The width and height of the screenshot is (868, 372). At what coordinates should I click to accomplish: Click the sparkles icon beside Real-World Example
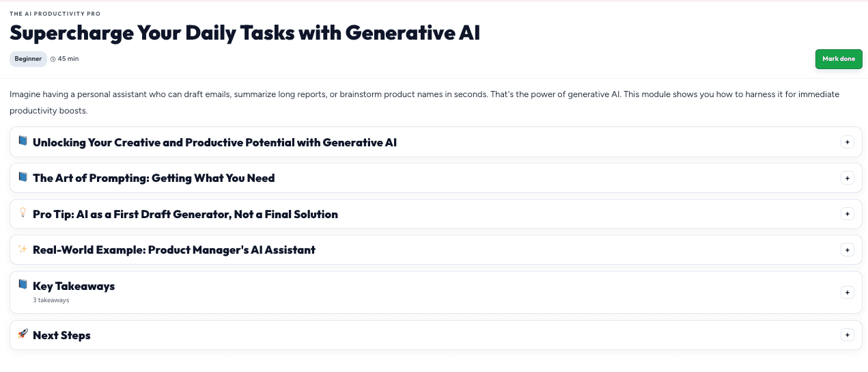point(23,249)
